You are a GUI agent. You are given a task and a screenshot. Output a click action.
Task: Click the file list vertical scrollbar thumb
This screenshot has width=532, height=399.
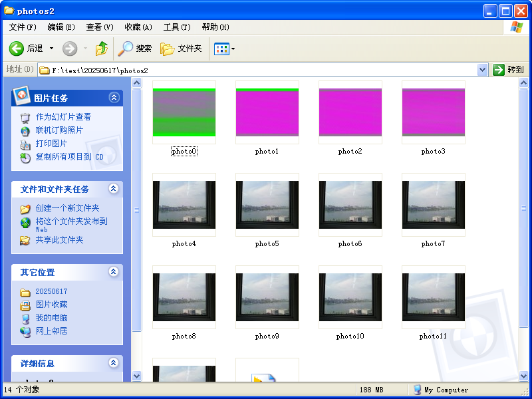point(523,208)
